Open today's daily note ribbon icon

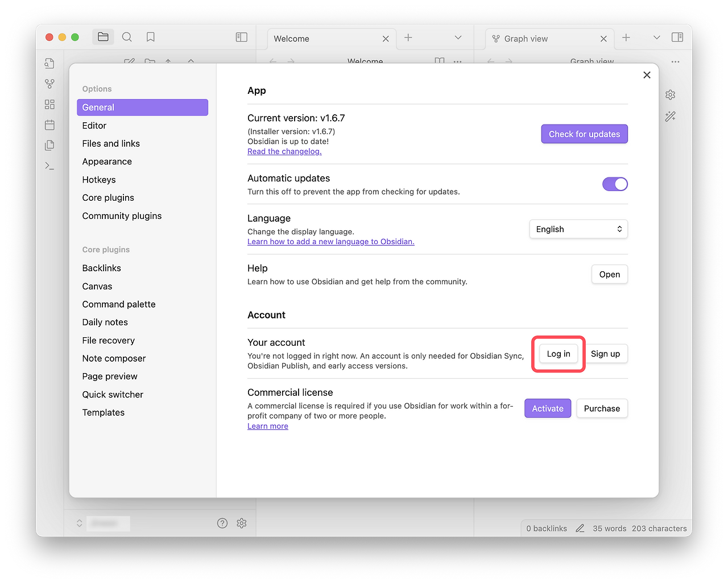point(49,125)
